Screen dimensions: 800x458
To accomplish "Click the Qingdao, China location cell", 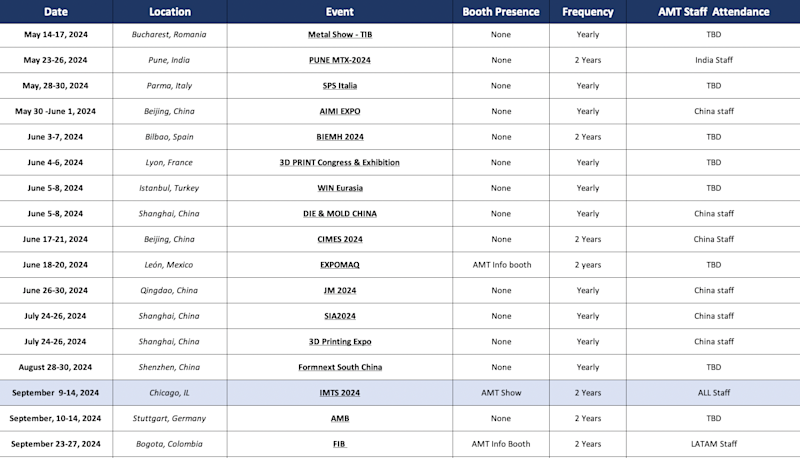I will click(169, 290).
